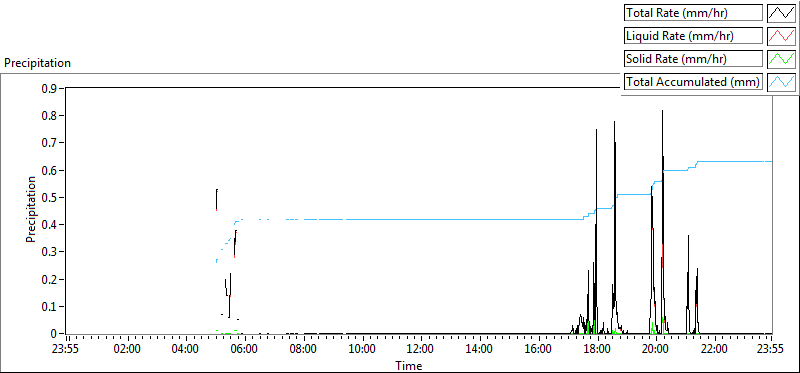The width and height of the screenshot is (800, 373).
Task: Click the 0.6 y-axis value
Action: (50, 170)
